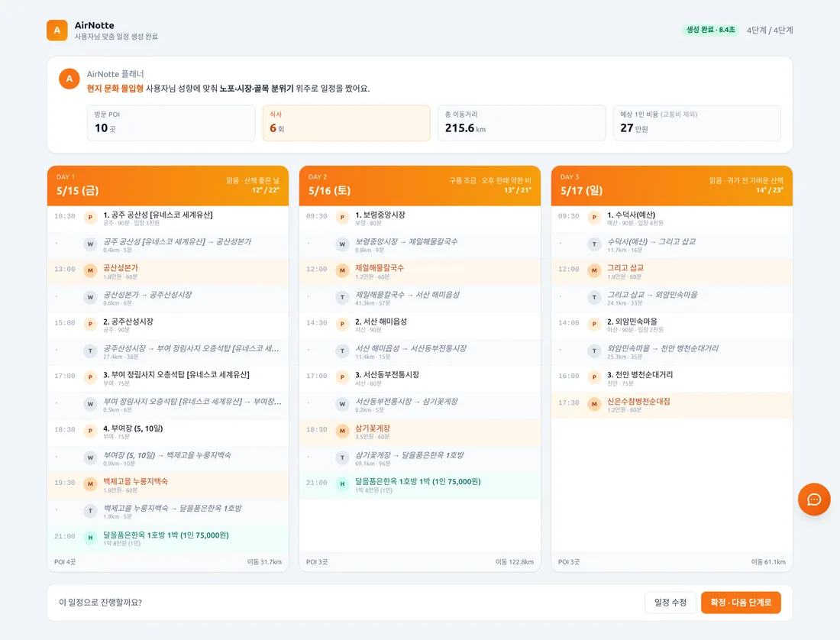Screen dimensions: 840x640
Task: Open the DAY 2 5/16 (토) header
Action: point(419,186)
